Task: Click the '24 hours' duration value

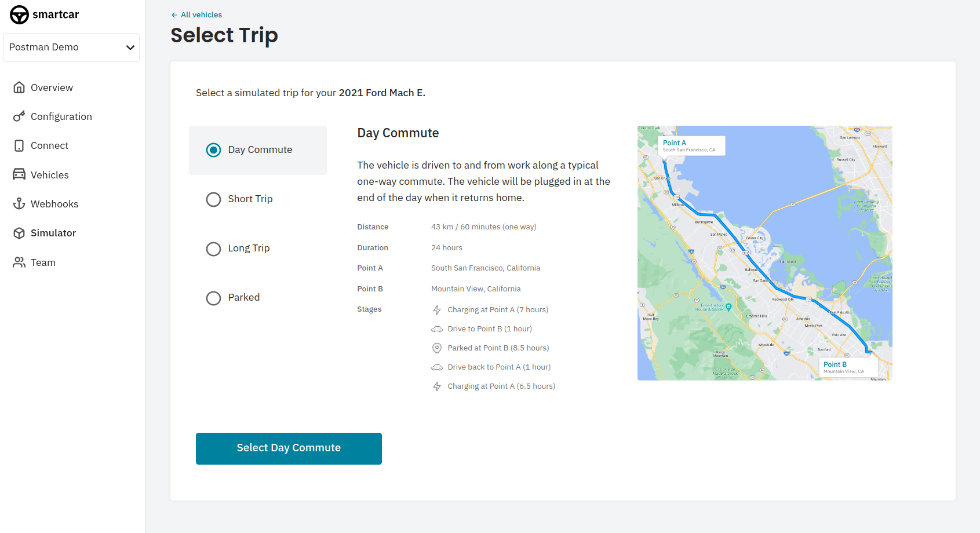Action: pyautogui.click(x=447, y=248)
